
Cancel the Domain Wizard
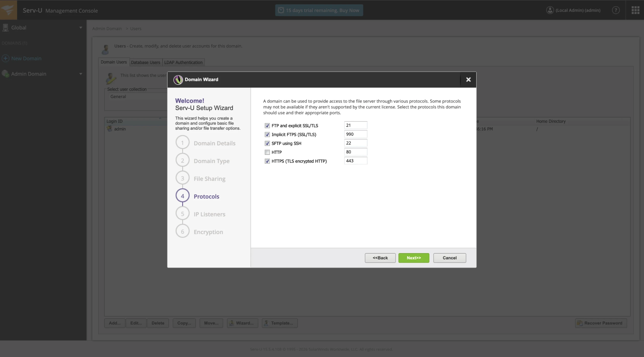pos(450,258)
